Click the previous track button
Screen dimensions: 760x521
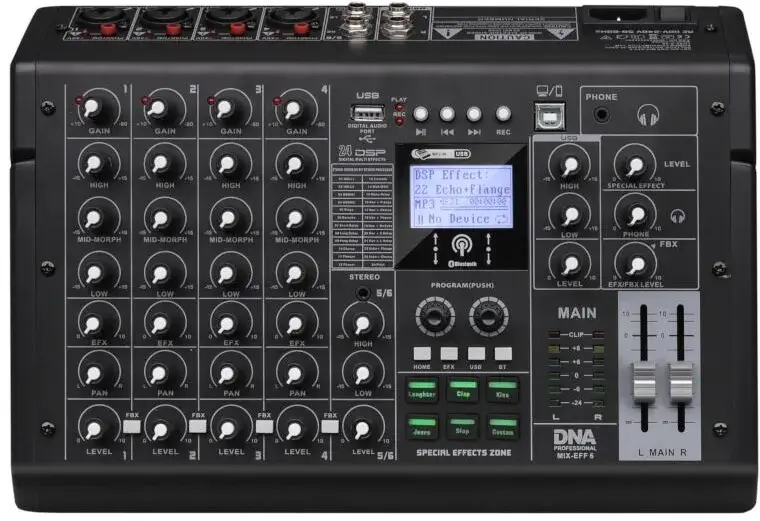coord(447,114)
